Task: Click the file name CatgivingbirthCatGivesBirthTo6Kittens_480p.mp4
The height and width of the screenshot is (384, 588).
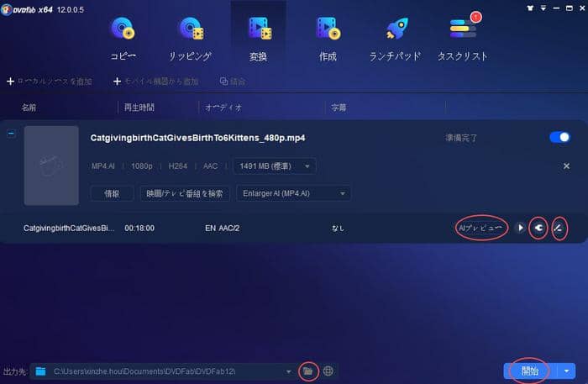Action: [197, 138]
